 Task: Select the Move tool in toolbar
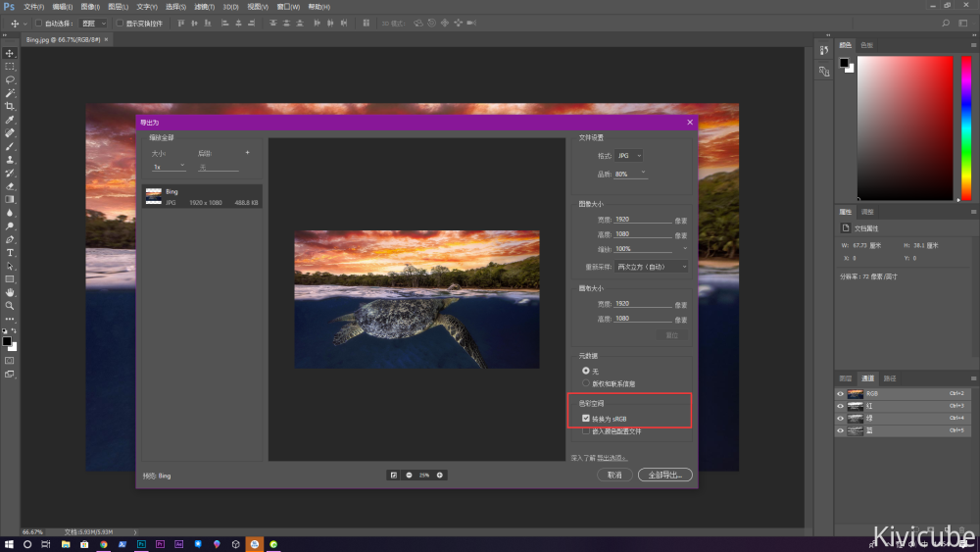[x=10, y=53]
